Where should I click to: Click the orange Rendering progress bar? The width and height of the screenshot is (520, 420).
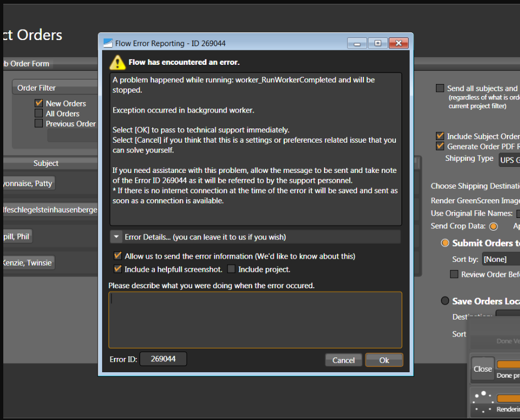[x=508, y=398]
